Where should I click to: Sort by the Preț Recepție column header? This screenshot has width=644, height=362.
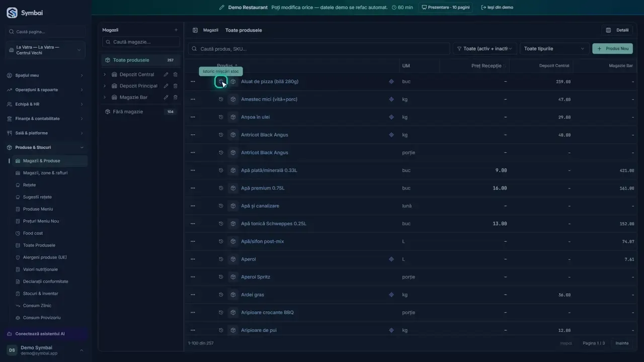pyautogui.click(x=486, y=66)
